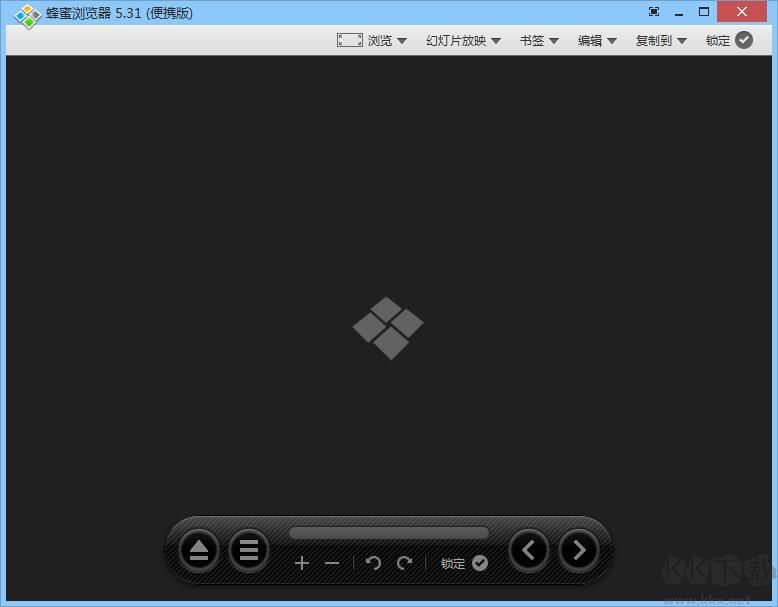778x607 pixels.
Task: Expand the 浏览 dropdown arrow
Action: pos(402,41)
